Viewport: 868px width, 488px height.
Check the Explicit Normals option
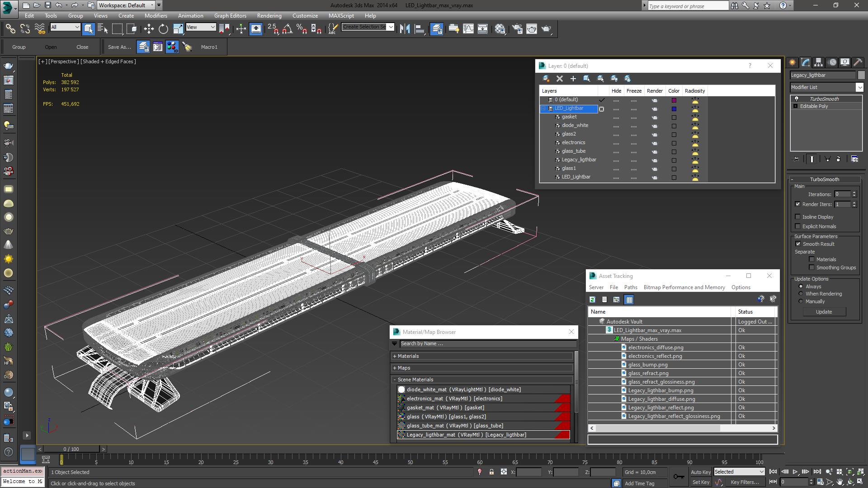(798, 226)
